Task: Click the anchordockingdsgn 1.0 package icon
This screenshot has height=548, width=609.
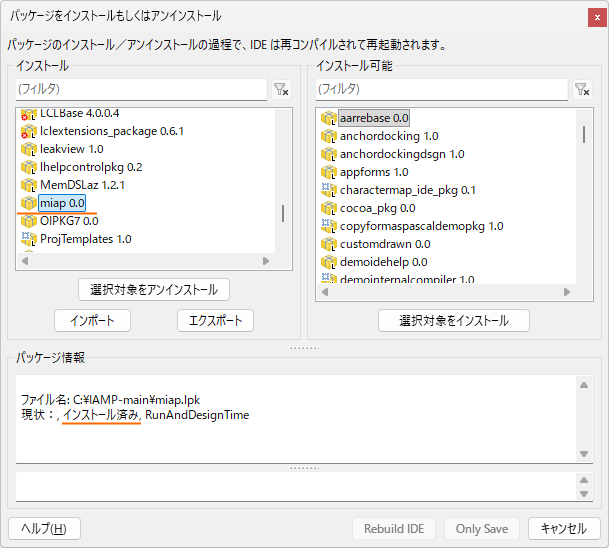Action: click(329, 154)
